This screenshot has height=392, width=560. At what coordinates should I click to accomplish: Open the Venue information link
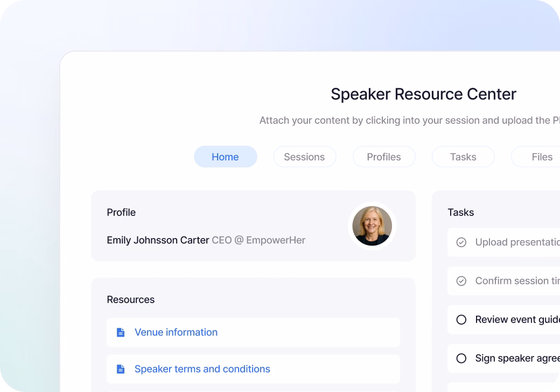coord(176,332)
